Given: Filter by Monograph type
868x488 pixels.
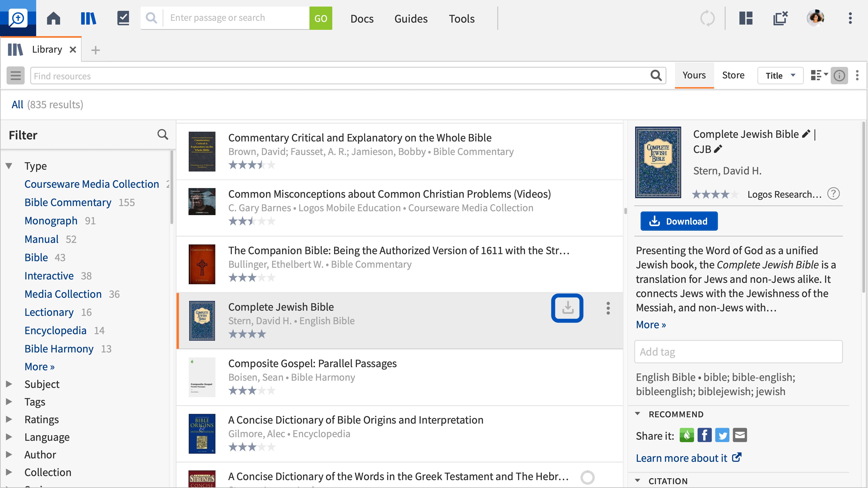Looking at the screenshot, I should 51,221.
